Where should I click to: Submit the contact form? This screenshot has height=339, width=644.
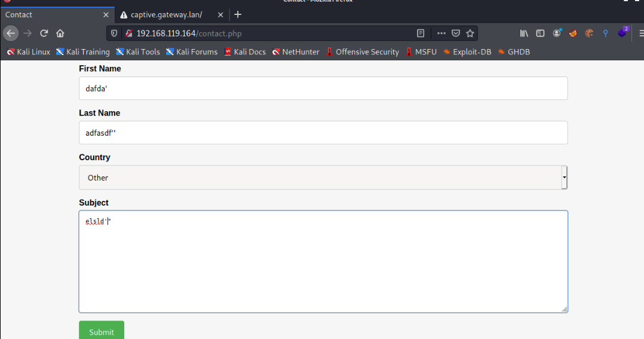coord(102,331)
